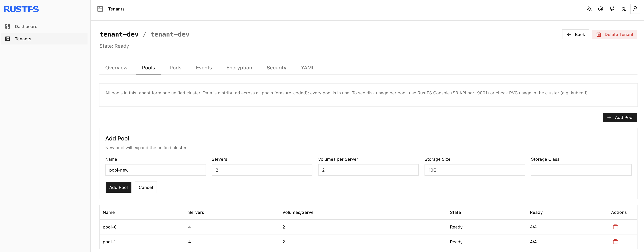Image resolution: width=644 pixels, height=252 pixels.
Task: Open Tenants in the sidebar
Action: point(44,39)
